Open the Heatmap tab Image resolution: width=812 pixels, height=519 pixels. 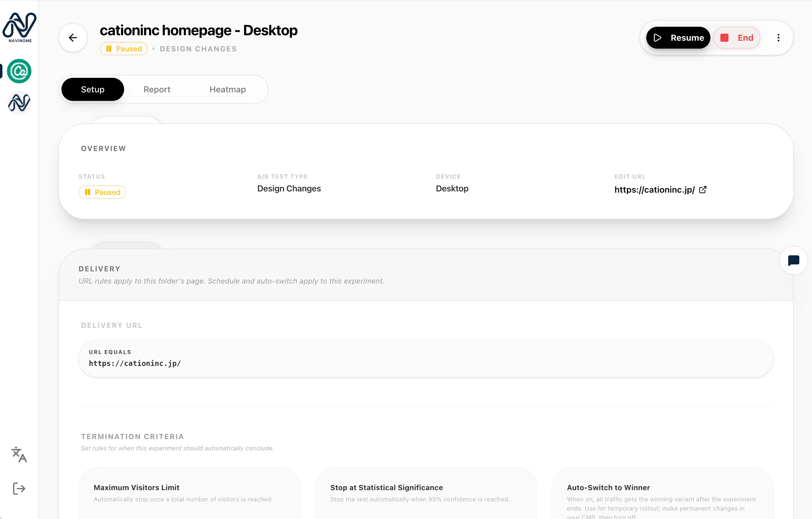(x=227, y=89)
